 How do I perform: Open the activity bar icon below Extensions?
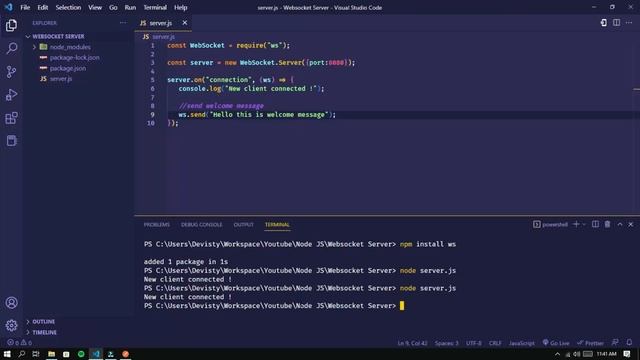(11, 141)
